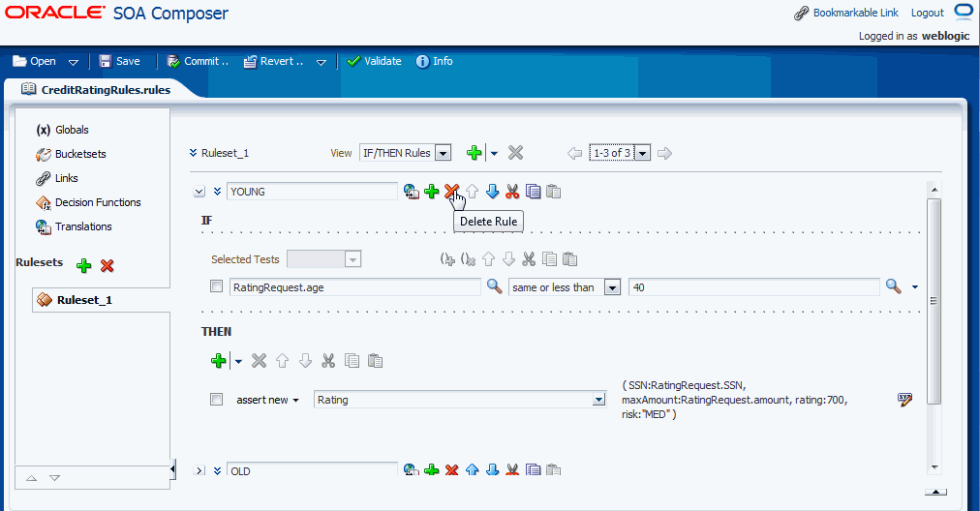Move selected test down in Selected Tests toolbar
The width and height of the screenshot is (980, 511).
point(508,258)
